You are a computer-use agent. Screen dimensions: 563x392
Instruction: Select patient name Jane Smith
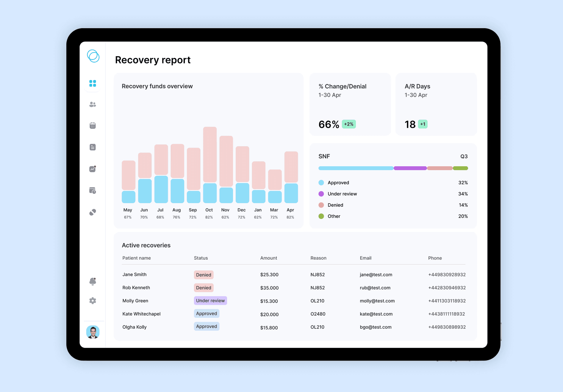pyautogui.click(x=135, y=275)
